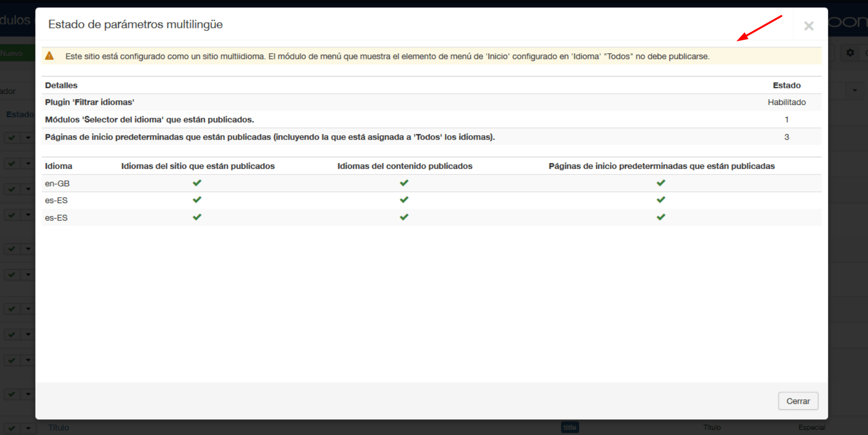Viewport: 868px width, 435px height.
Task: Click the 'Habilitado' status value
Action: pos(786,102)
